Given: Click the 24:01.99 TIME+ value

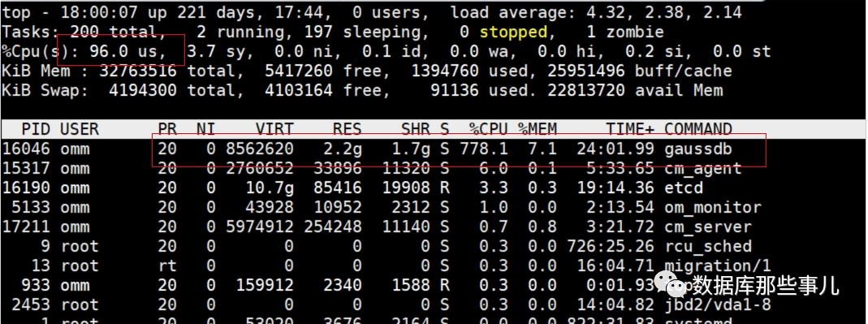Looking at the screenshot, I should point(615,149).
